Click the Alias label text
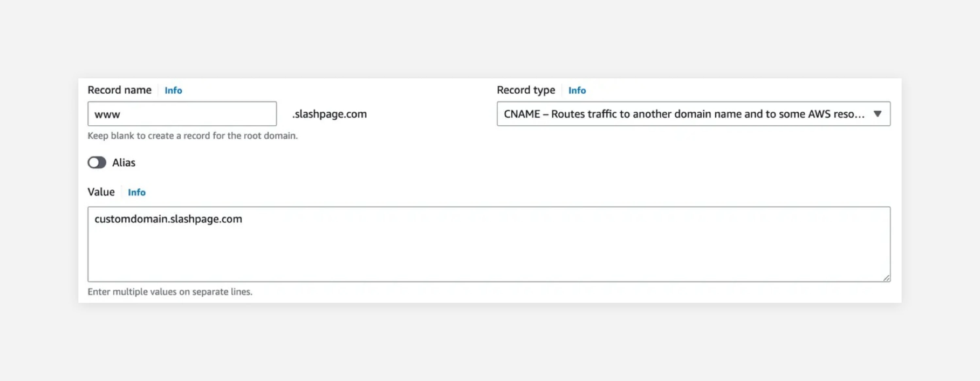980x381 pixels. (x=123, y=163)
